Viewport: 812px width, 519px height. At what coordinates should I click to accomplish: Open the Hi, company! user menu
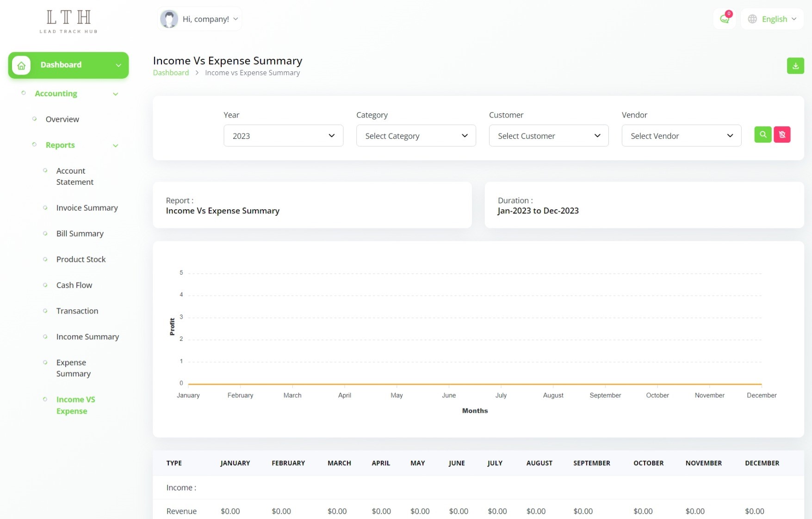pos(199,19)
